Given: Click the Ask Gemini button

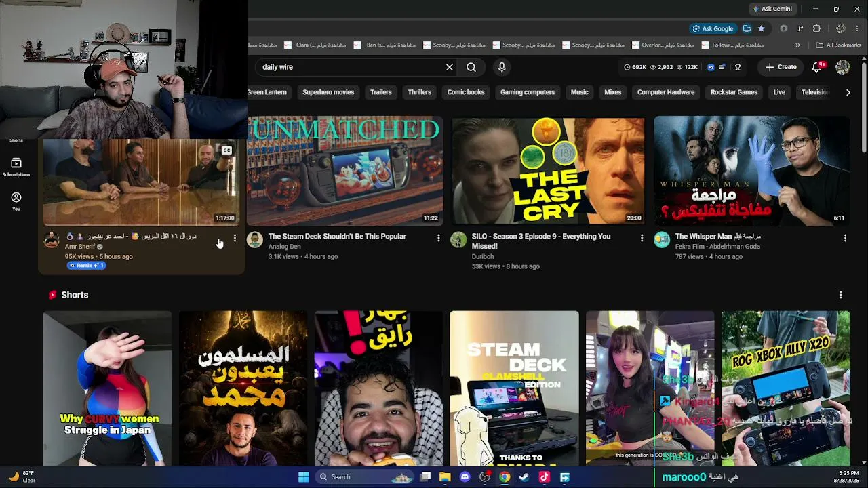Looking at the screenshot, I should 772,9.
